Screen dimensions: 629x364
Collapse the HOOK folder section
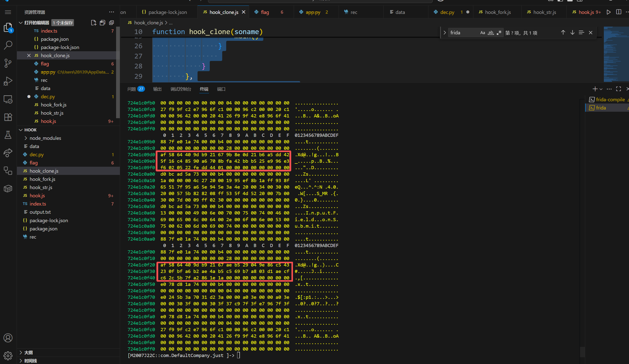pos(30,130)
